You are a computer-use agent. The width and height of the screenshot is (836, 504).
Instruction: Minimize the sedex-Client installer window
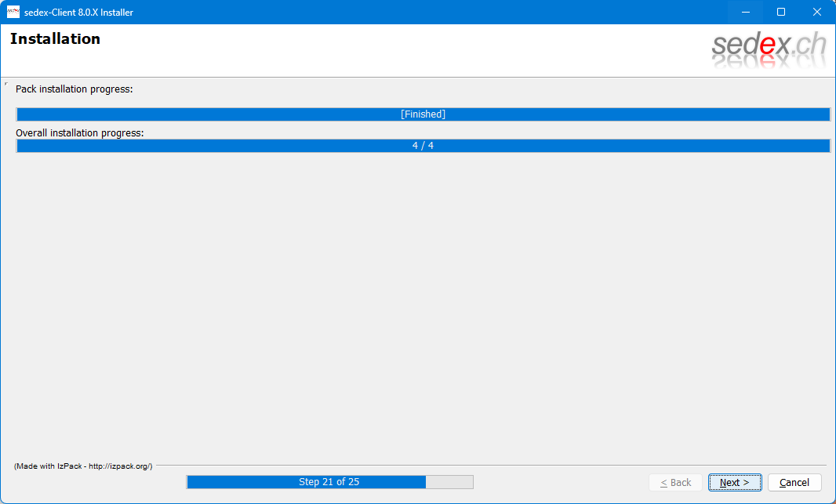click(x=745, y=12)
